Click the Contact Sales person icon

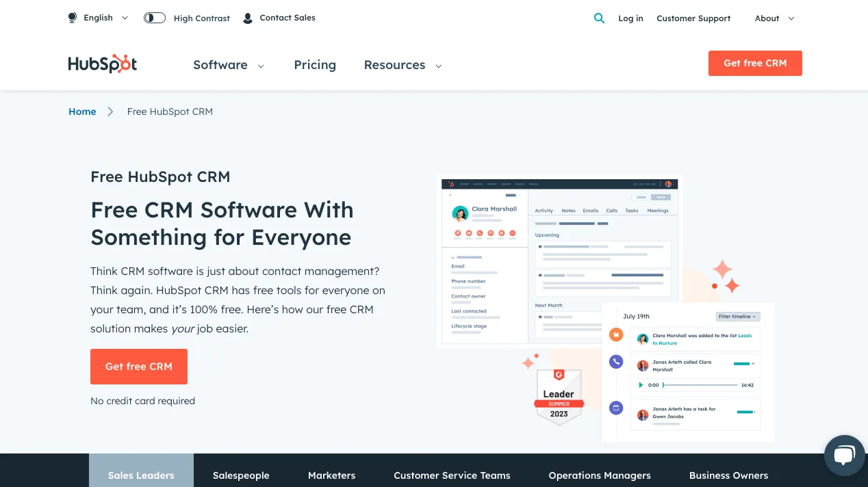pos(248,18)
